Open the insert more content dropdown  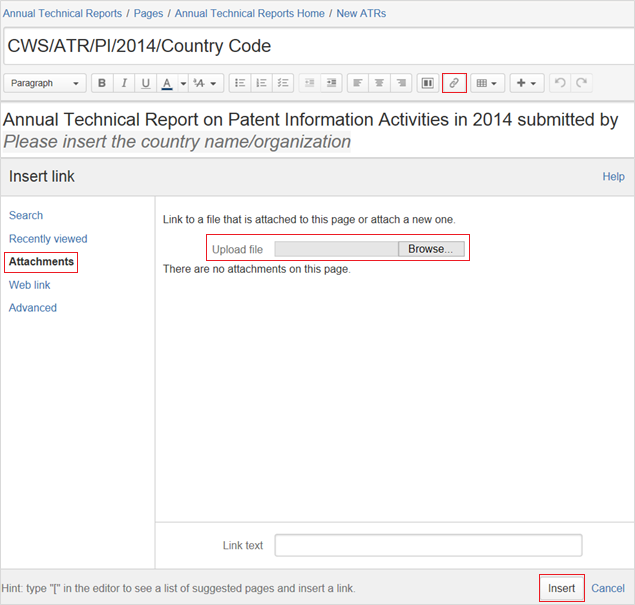click(527, 83)
